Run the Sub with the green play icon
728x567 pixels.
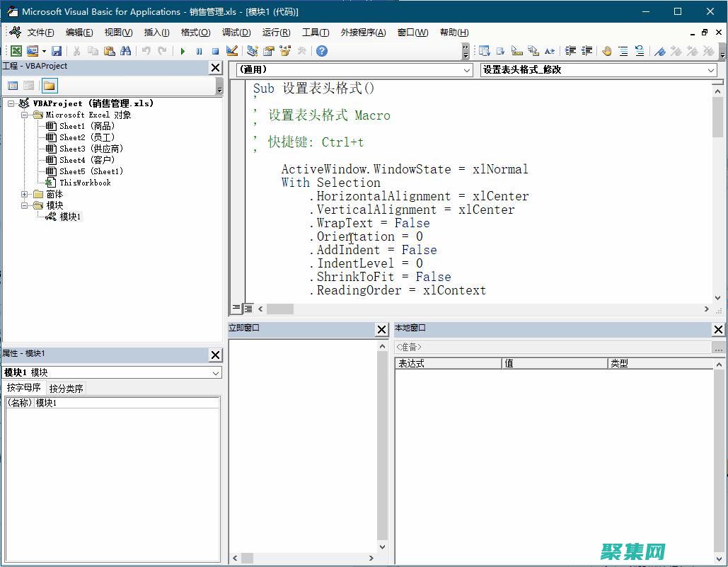coord(182,51)
